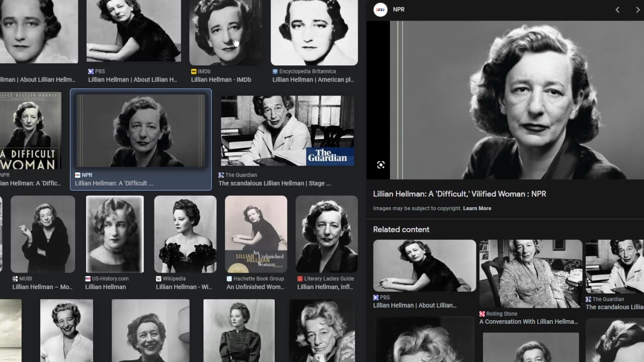
Task: Open the PBS image thumbnail in results grid
Action: pyautogui.click(x=133, y=31)
